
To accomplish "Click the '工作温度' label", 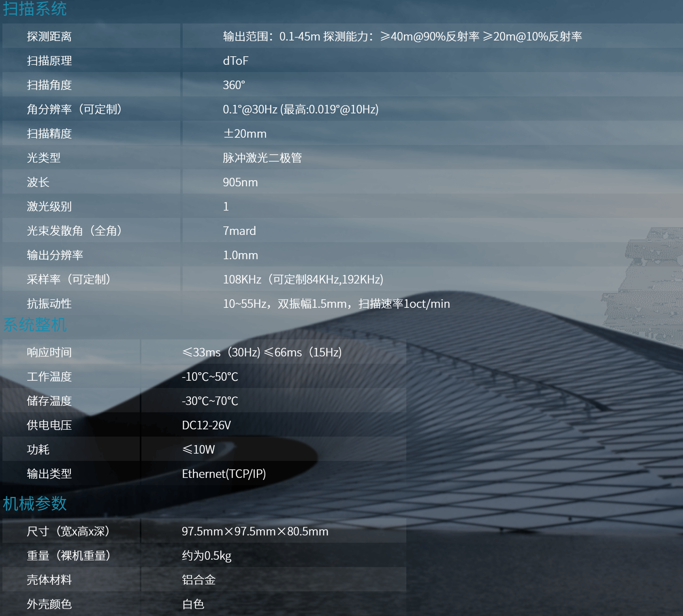I will 49,377.
